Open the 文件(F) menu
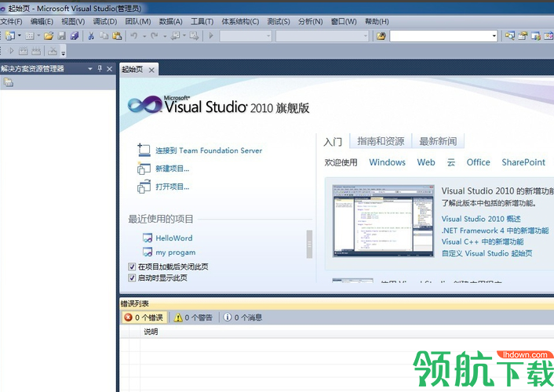Image resolution: width=554 pixels, height=392 pixels. pos(11,21)
